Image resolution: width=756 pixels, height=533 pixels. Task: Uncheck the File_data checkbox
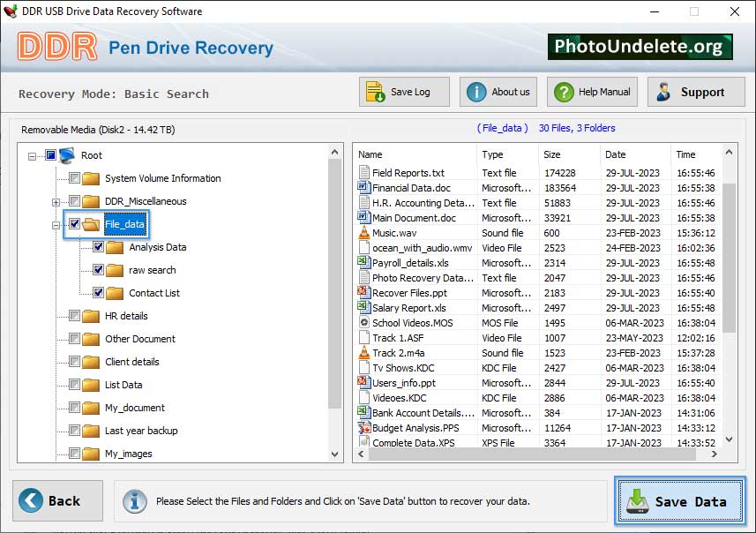click(x=74, y=224)
